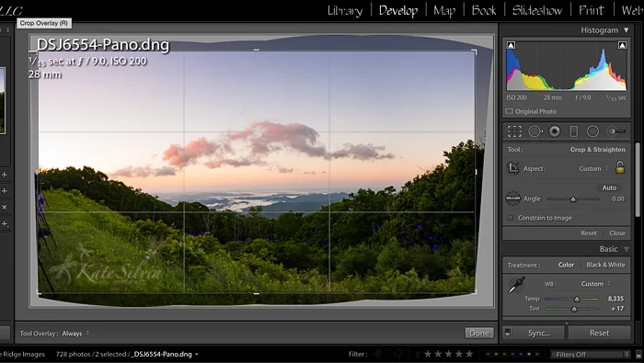Open the Print module
This screenshot has width=644, height=363.
[x=592, y=10]
